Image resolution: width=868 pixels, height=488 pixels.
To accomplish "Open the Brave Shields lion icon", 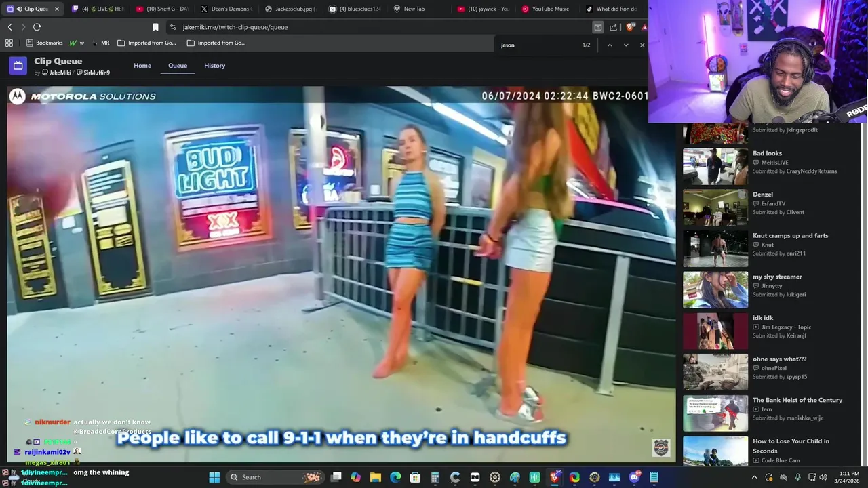I will tap(630, 27).
